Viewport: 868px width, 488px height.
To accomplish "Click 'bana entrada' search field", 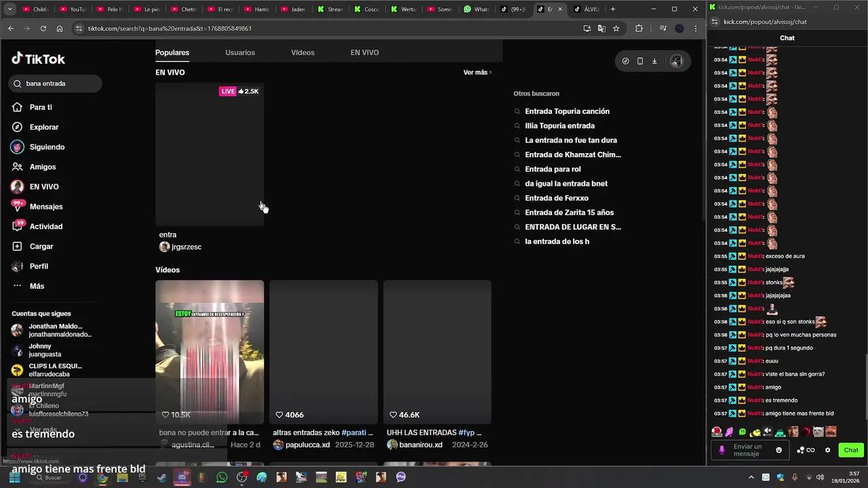I will tap(55, 83).
